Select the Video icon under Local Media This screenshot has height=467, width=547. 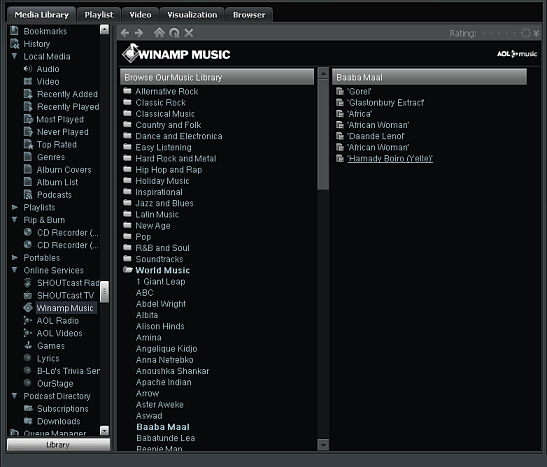coord(28,81)
